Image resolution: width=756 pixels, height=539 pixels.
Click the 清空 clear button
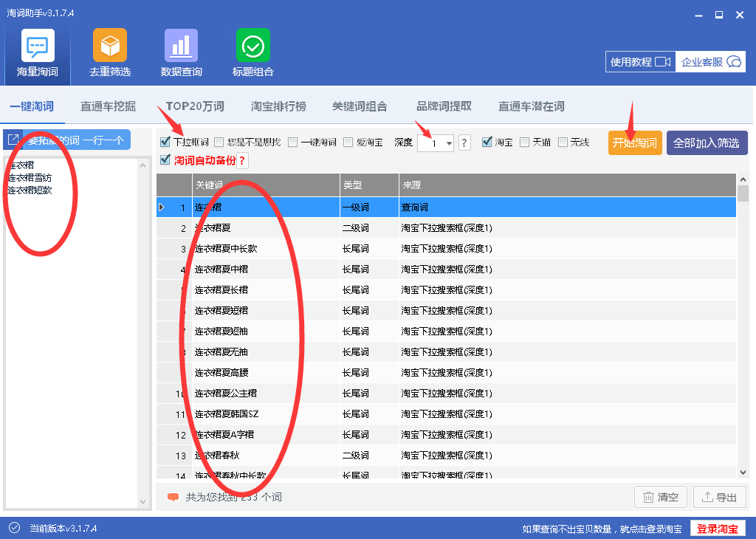pos(661,497)
